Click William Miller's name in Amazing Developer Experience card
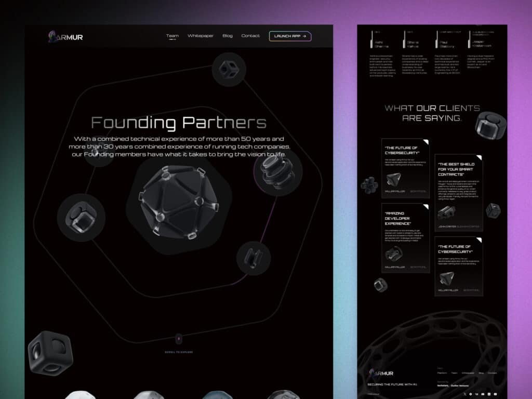Viewport: 532px width, 399px height. tap(395, 267)
